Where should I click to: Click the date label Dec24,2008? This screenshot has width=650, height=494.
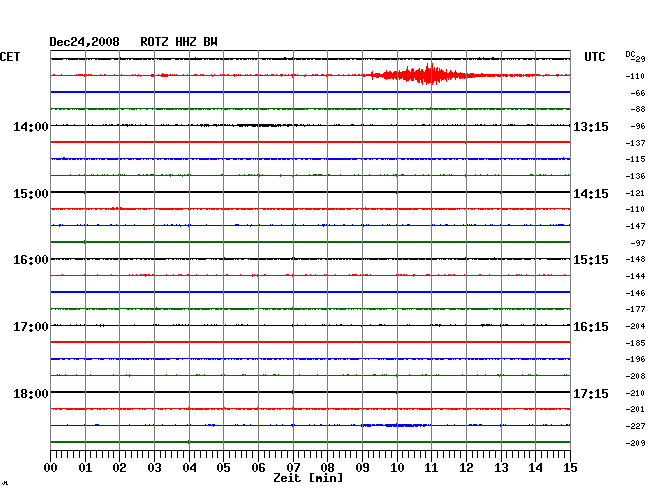point(84,42)
